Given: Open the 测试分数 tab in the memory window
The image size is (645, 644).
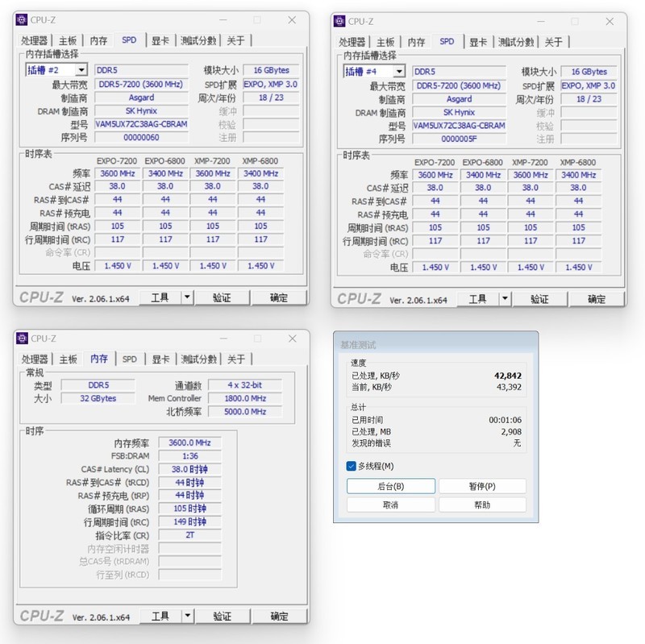Looking at the screenshot, I should click(x=199, y=359).
